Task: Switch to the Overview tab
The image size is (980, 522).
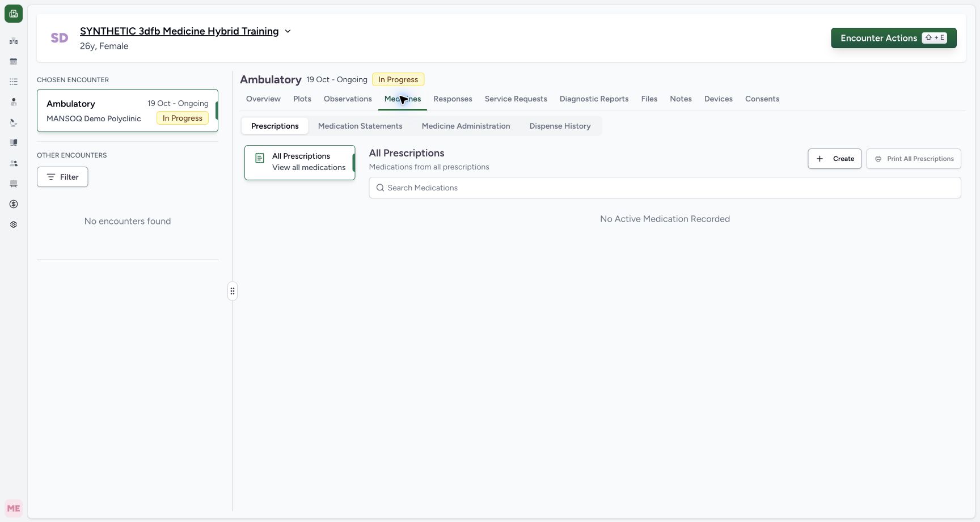Action: 263,99
